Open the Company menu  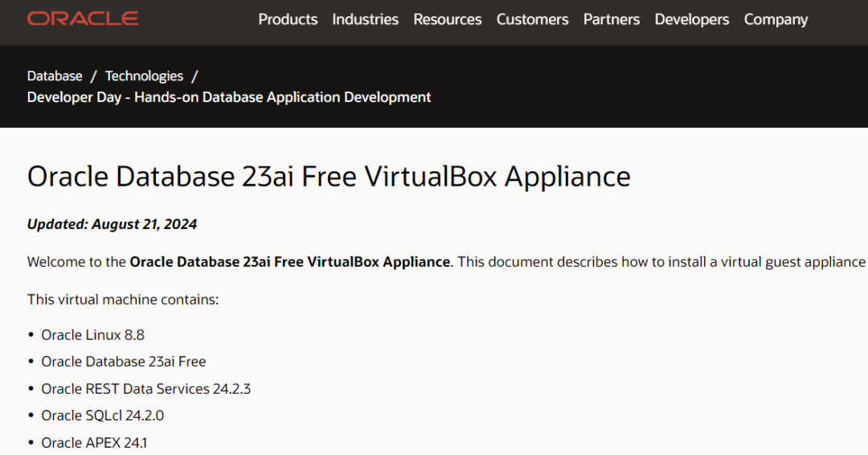click(x=776, y=19)
